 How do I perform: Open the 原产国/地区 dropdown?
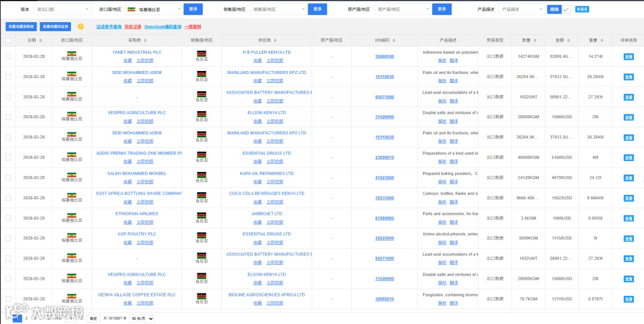pos(402,9)
